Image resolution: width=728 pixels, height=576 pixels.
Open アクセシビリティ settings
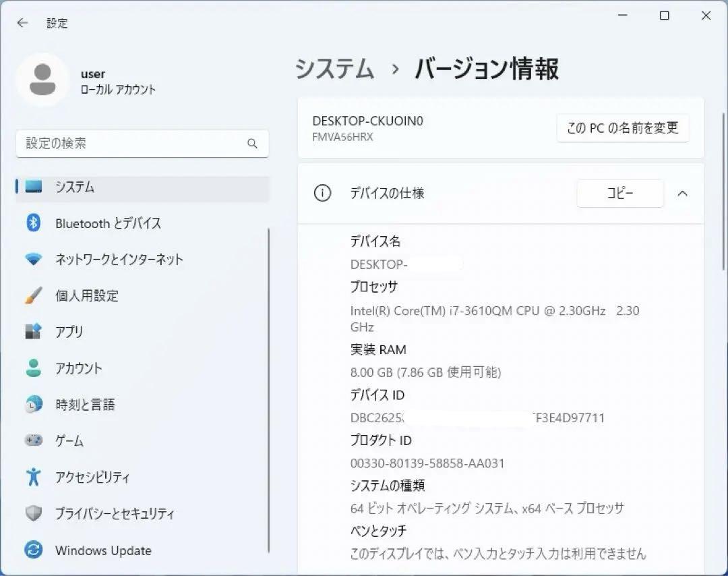142,477
